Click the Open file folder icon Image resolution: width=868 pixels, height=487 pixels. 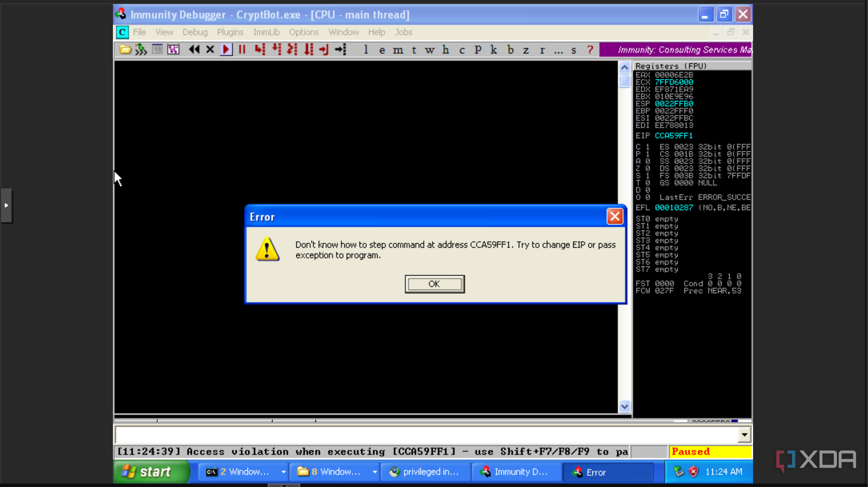125,50
